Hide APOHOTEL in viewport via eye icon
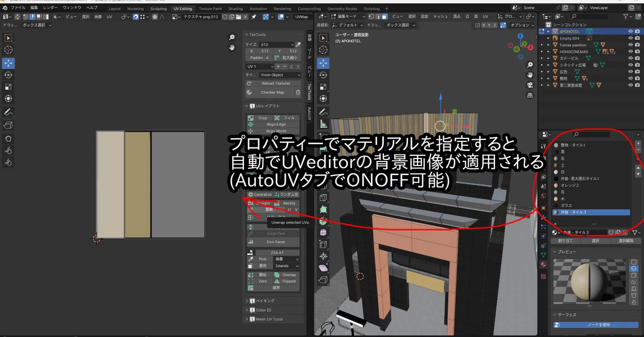Image resolution: width=644 pixels, height=337 pixels. pyautogui.click(x=630, y=31)
